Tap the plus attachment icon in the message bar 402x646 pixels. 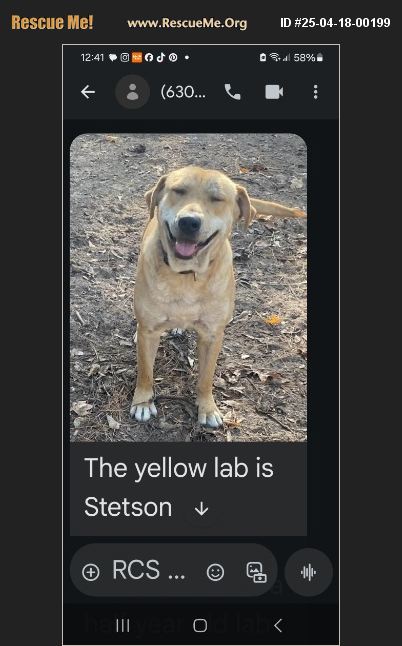pyautogui.click(x=91, y=572)
